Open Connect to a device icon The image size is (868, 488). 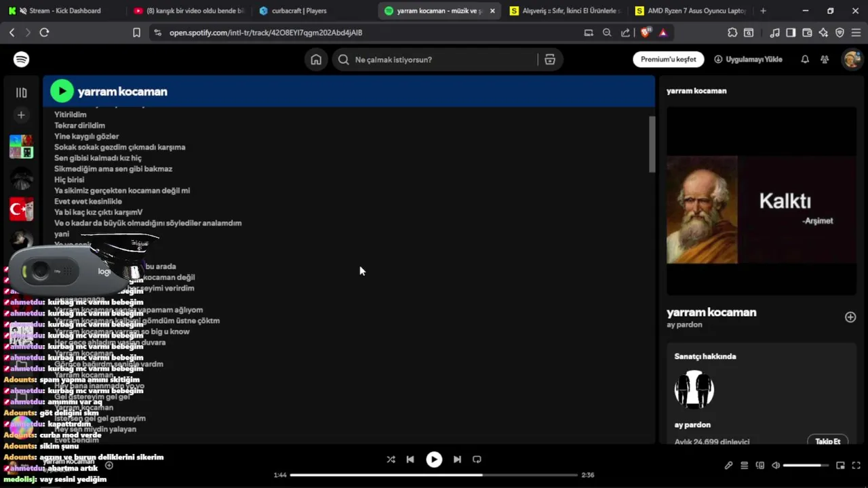(759, 466)
